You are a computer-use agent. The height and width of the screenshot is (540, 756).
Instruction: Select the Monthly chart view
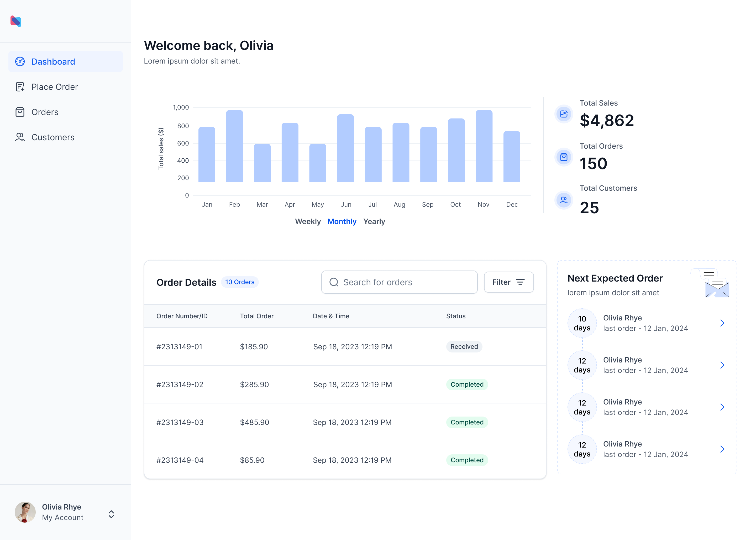pos(342,221)
